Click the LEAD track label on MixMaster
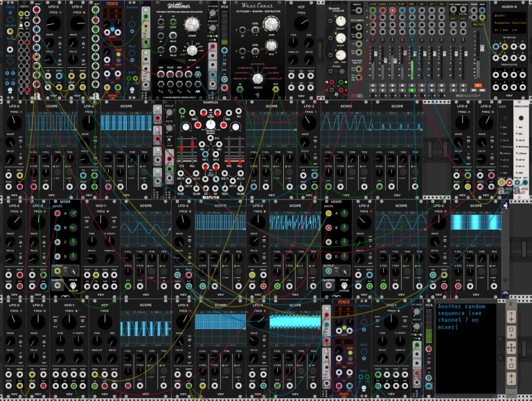This screenshot has width=532, height=401. [x=373, y=4]
